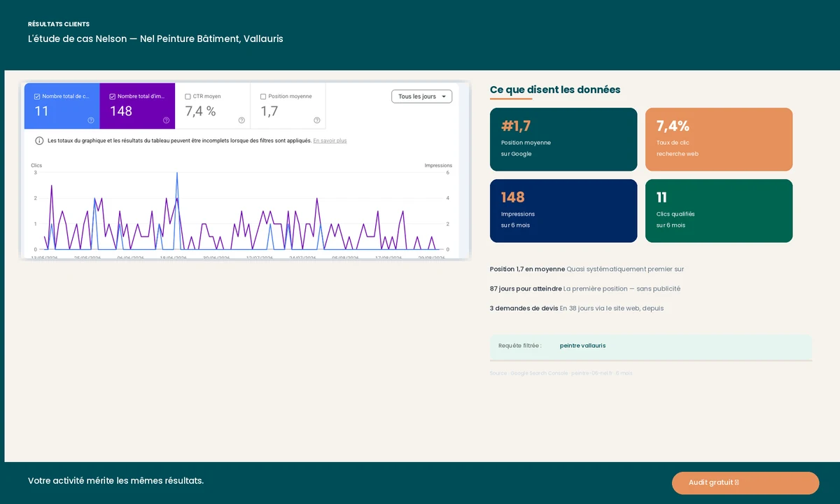Follow the En savoir plus link
Viewport: 840px width, 504px height.
click(330, 141)
